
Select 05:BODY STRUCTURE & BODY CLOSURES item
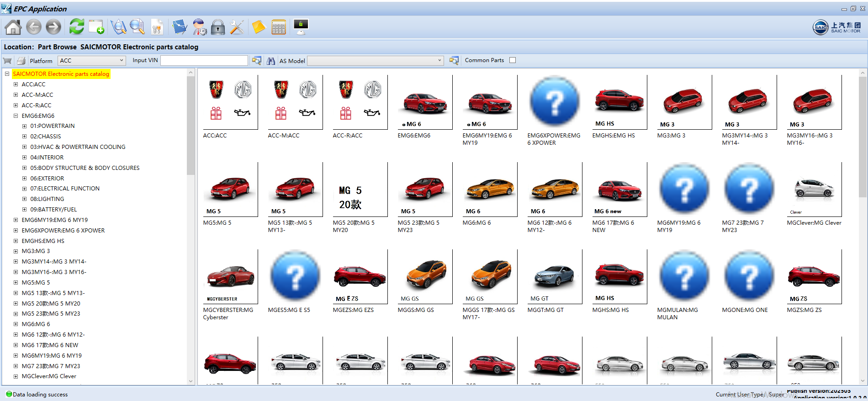pos(85,168)
